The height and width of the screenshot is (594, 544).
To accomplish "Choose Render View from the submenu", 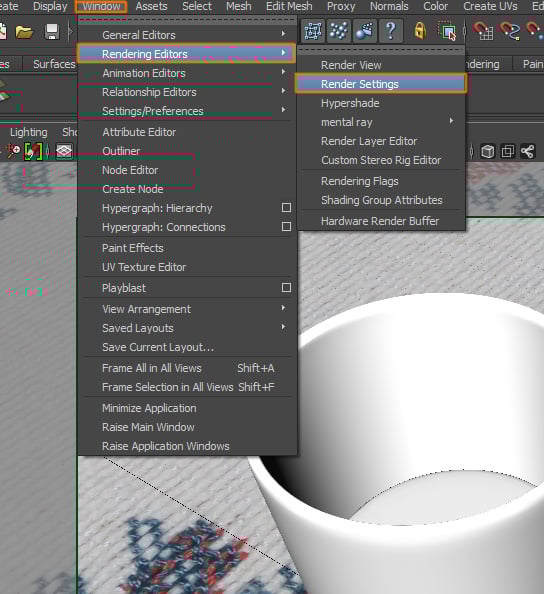I will click(x=381, y=65).
